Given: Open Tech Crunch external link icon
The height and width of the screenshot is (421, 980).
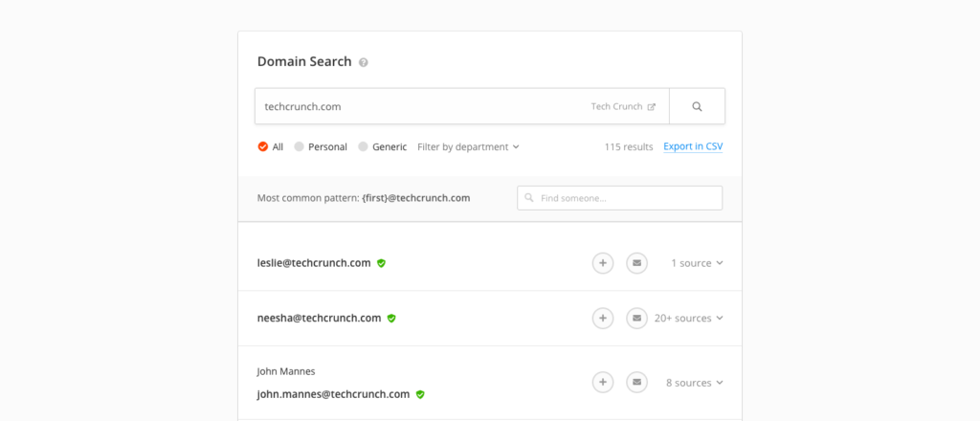Looking at the screenshot, I should point(651,107).
